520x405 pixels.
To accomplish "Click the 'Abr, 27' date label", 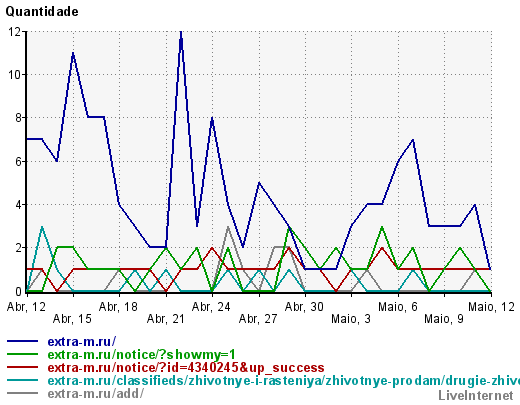I will 258,319.
